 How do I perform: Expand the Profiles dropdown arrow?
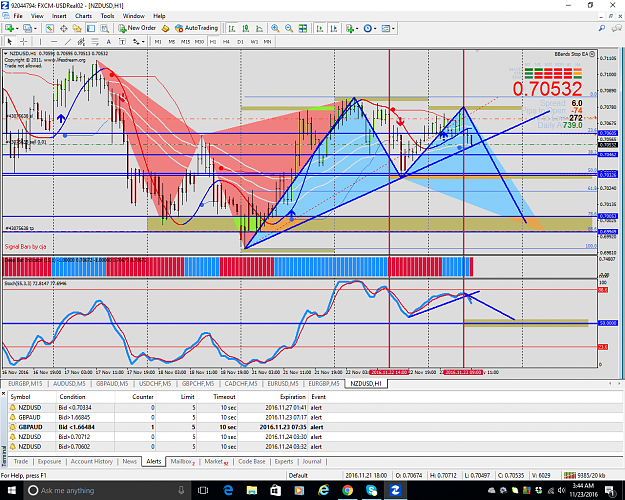35,29
